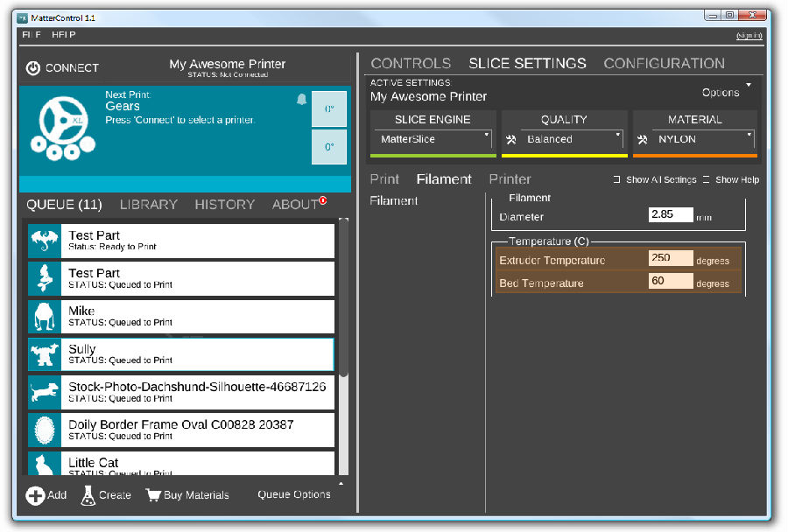Enable the Show All Settings checkbox
788x532 pixels.
(617, 179)
